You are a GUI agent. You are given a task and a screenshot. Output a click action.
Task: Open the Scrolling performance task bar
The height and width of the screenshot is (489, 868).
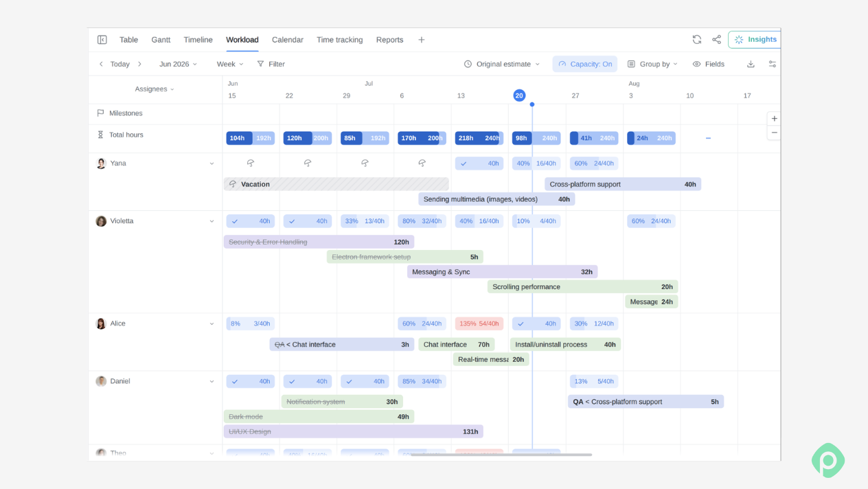(582, 287)
